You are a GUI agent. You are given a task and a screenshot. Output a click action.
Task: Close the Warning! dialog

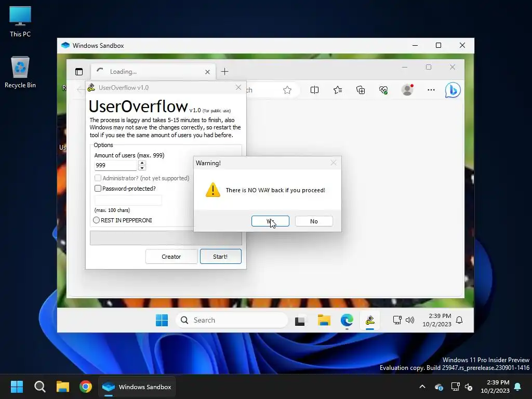pyautogui.click(x=334, y=163)
